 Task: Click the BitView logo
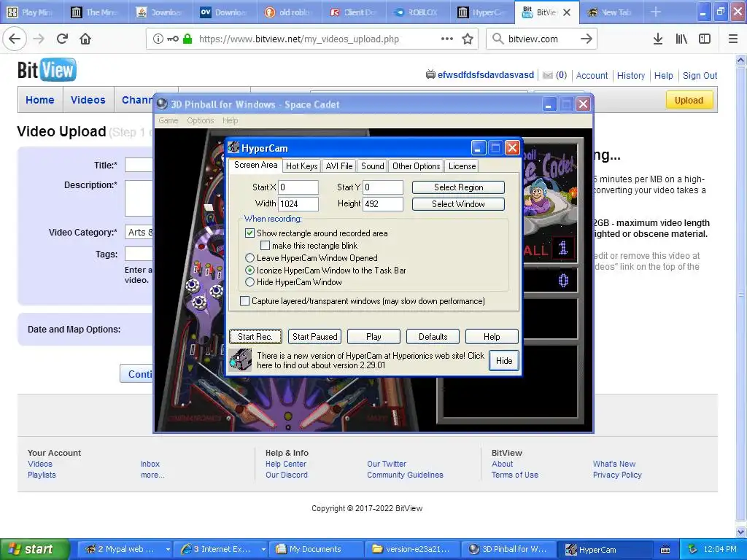pyautogui.click(x=47, y=70)
